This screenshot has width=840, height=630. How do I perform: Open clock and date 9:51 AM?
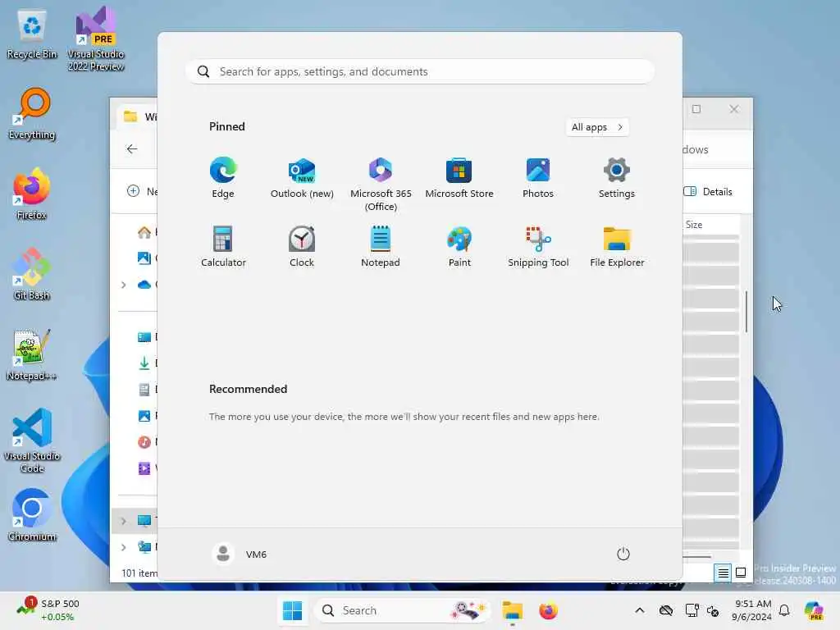751,610
